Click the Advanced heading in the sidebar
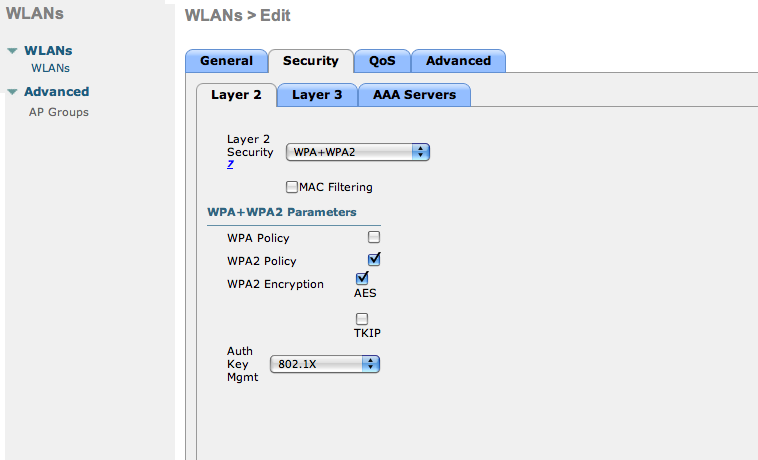Viewport: 758px width, 460px height. tap(56, 92)
